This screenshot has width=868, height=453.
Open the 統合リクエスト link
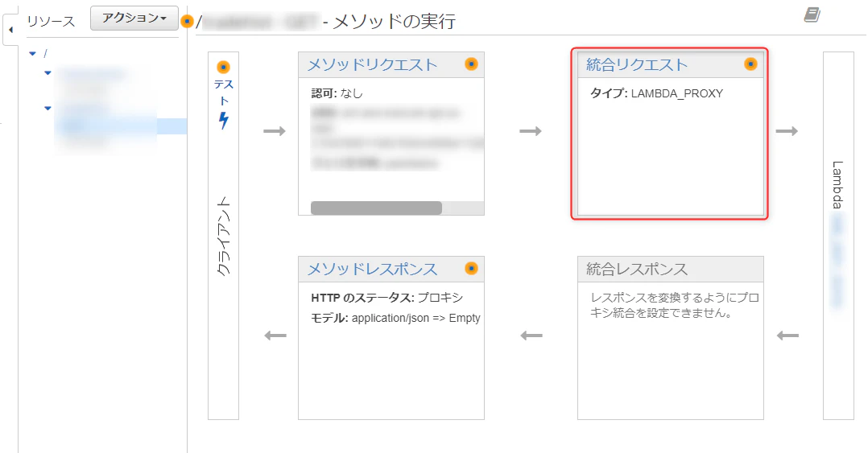click(x=637, y=64)
